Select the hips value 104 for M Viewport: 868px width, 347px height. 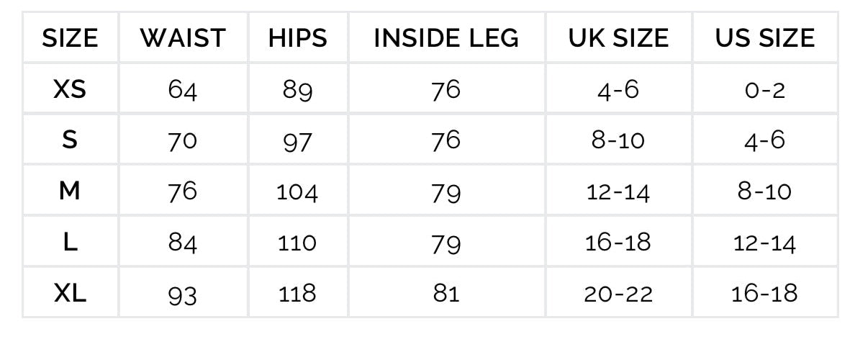click(x=298, y=192)
